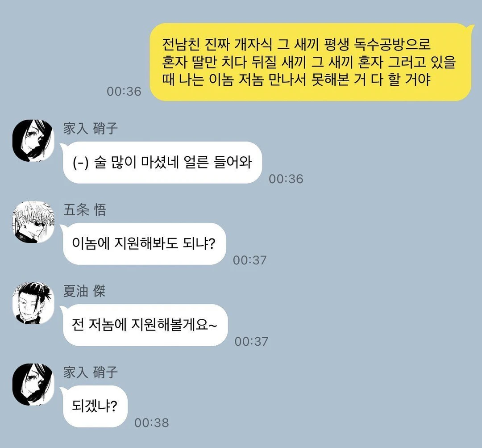Click the 00:38 timestamp after the 되겠냐? message
Viewport: 482px width, 448px height.
pos(152,423)
